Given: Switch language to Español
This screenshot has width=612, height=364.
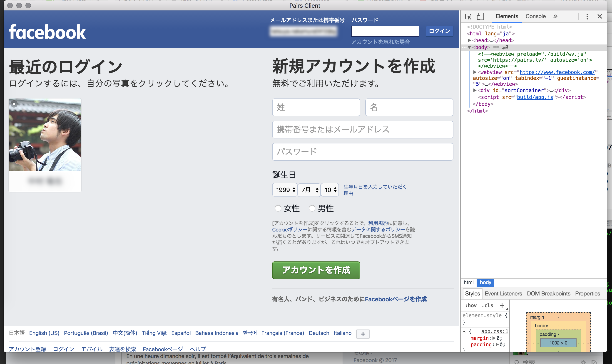Looking at the screenshot, I should 181,333.
